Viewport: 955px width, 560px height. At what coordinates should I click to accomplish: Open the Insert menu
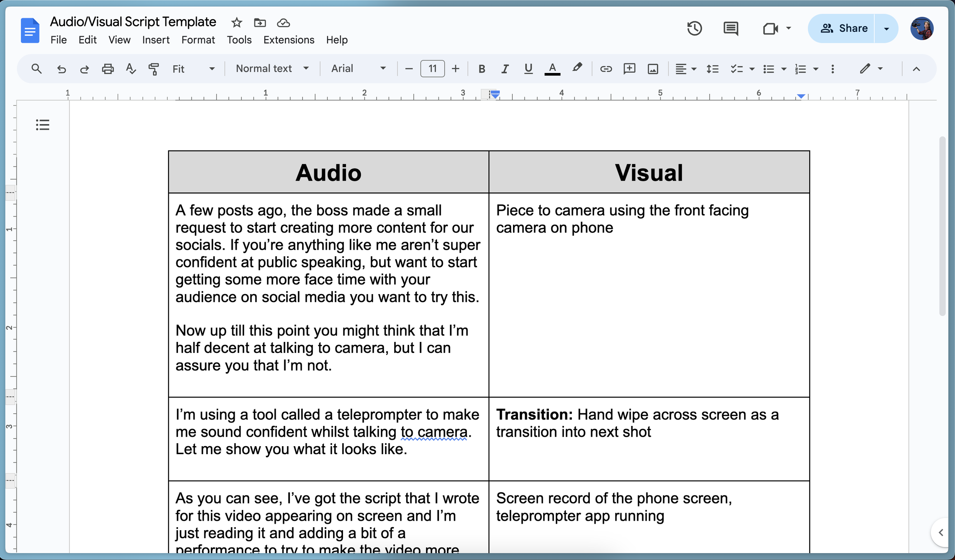(155, 40)
